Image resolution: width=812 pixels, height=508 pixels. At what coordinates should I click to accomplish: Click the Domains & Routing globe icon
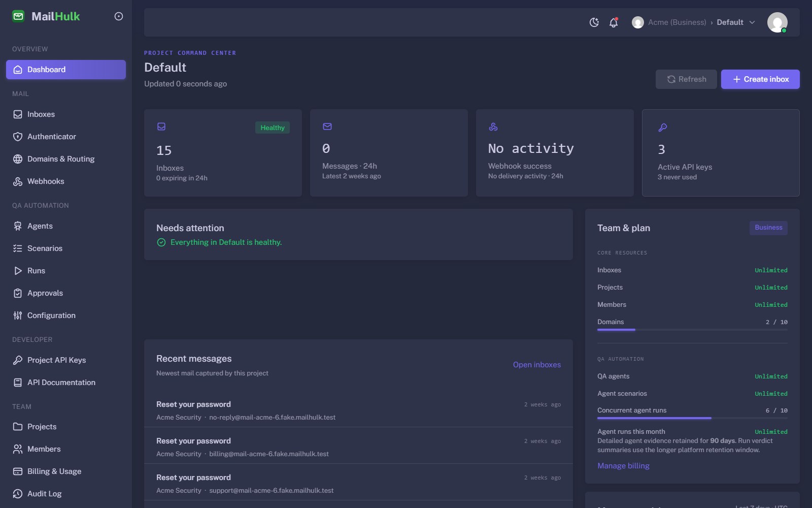(18, 159)
